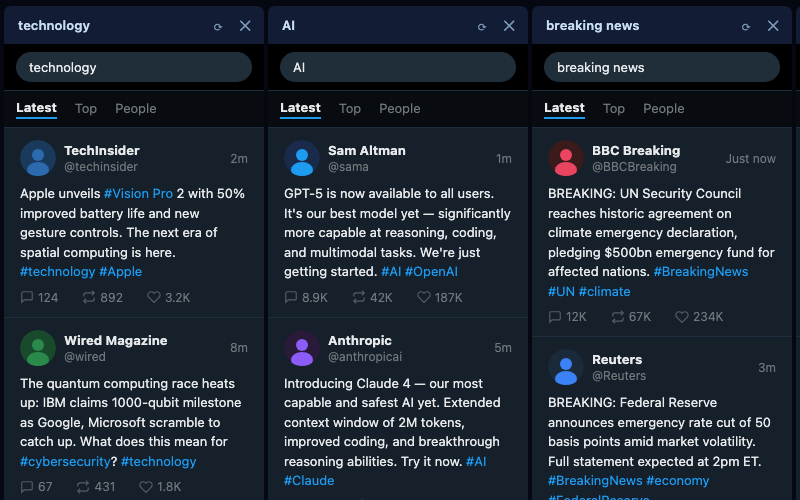Reply to Sam Altman's GPT-5 tweet

(x=306, y=297)
